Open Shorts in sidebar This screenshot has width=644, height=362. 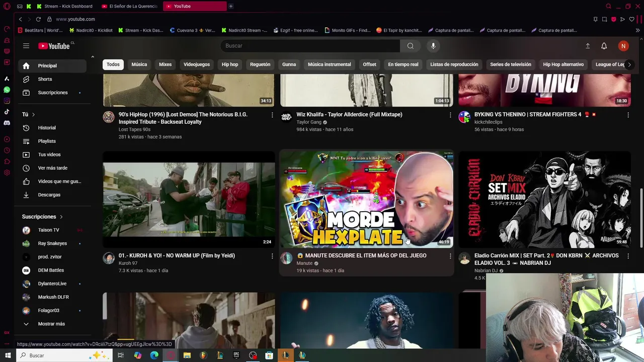[52, 79]
